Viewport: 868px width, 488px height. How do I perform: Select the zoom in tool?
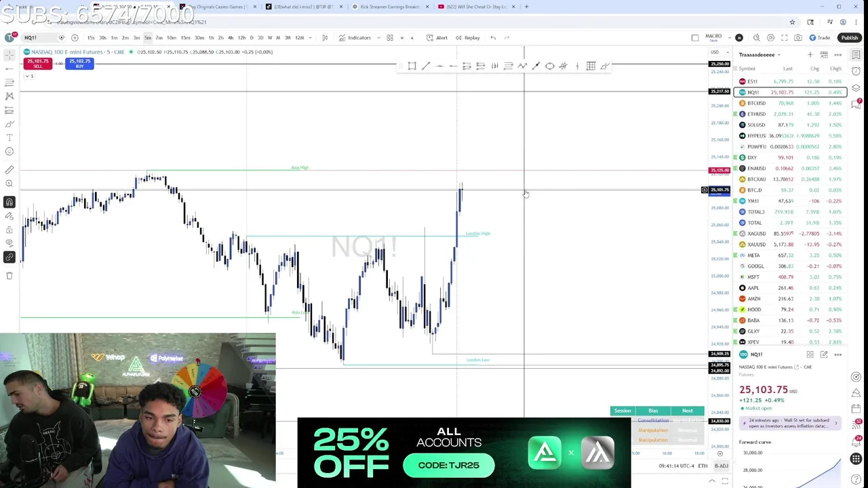pyautogui.click(x=9, y=184)
